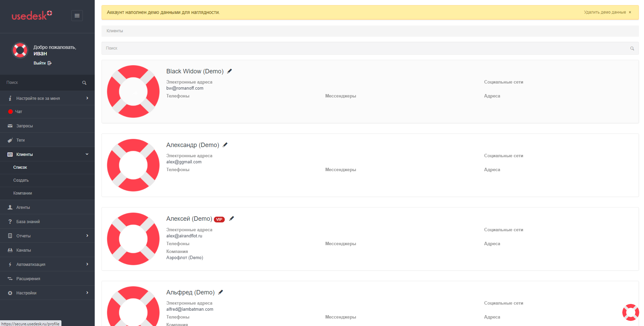Focus the clients Поиск search field
This screenshot has width=644, height=326.
point(370,48)
